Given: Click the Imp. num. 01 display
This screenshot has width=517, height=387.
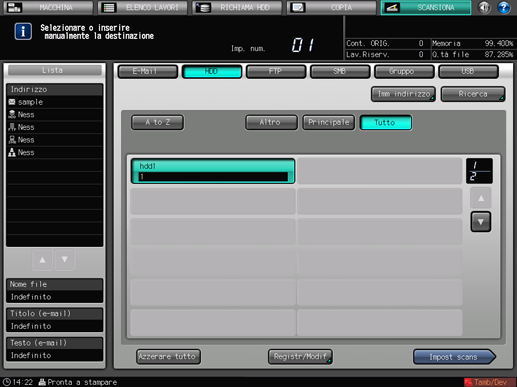Looking at the screenshot, I should 303,45.
